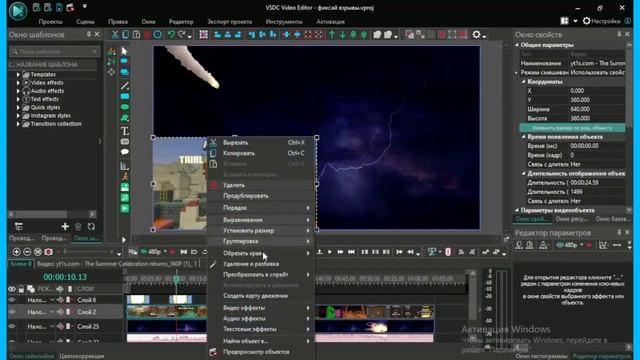Click the templates panel horizontal scrollbar
640x360 pixels.
pyautogui.click(x=52, y=214)
